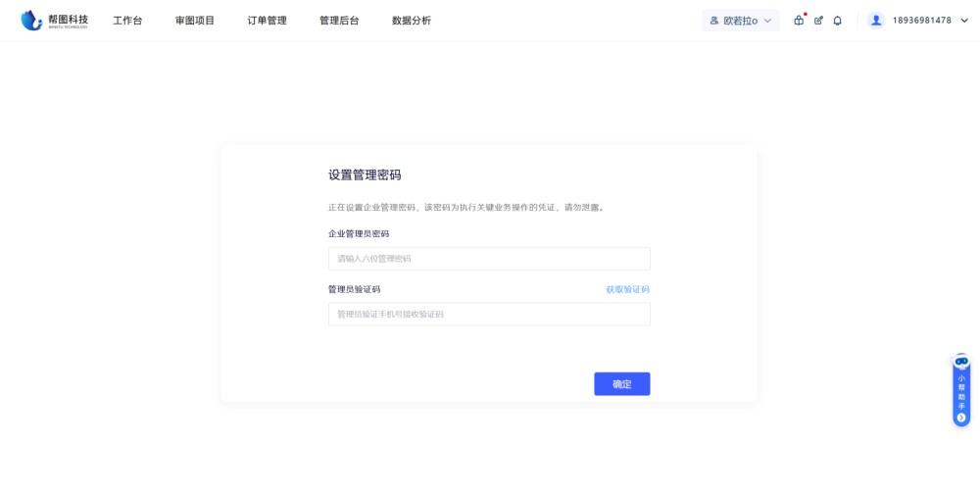The height and width of the screenshot is (495, 980).
Task: Click the 18936981478 account number text
Action: point(921,21)
